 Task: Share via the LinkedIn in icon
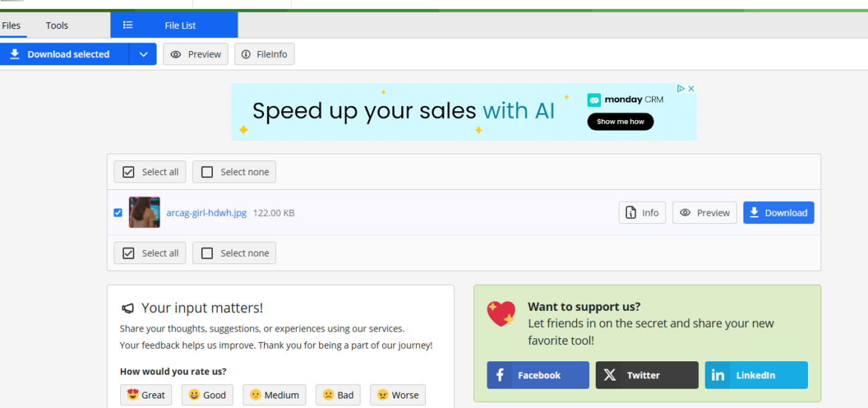[718, 375]
